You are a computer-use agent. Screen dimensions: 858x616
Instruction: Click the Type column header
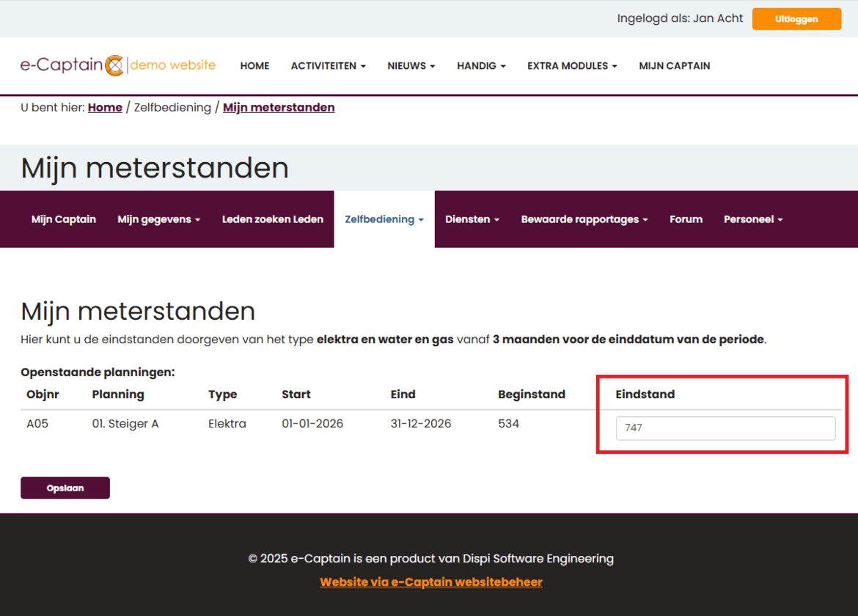coord(223,395)
